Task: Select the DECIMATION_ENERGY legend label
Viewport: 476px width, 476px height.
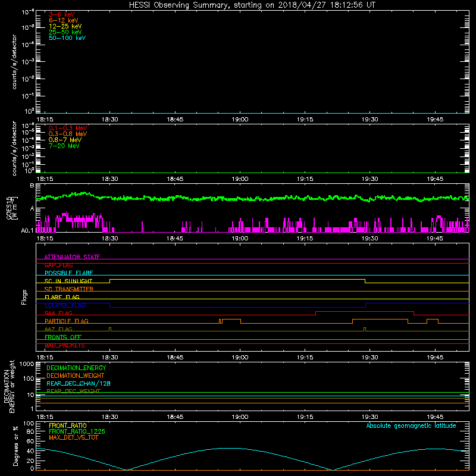Action: click(x=76, y=368)
